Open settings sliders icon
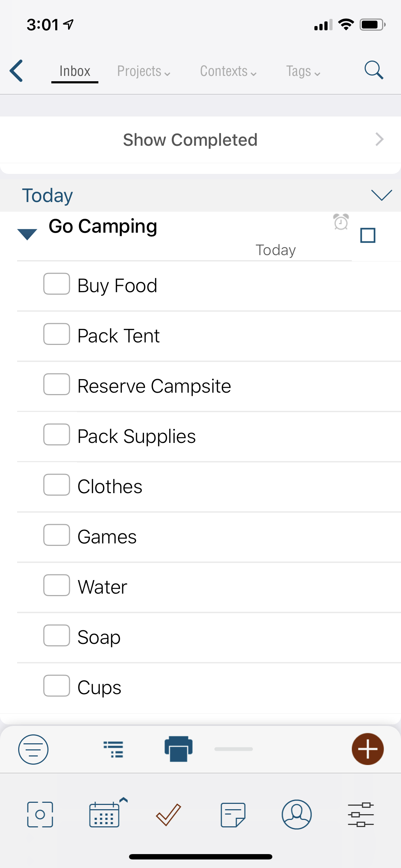401x868 pixels. [361, 815]
